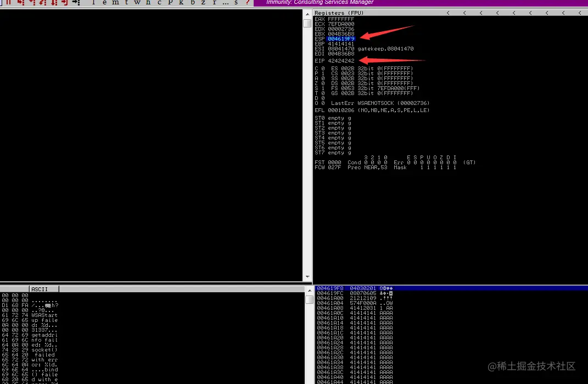Pause the debugged program execution
The image size is (588, 384).
point(8,2)
